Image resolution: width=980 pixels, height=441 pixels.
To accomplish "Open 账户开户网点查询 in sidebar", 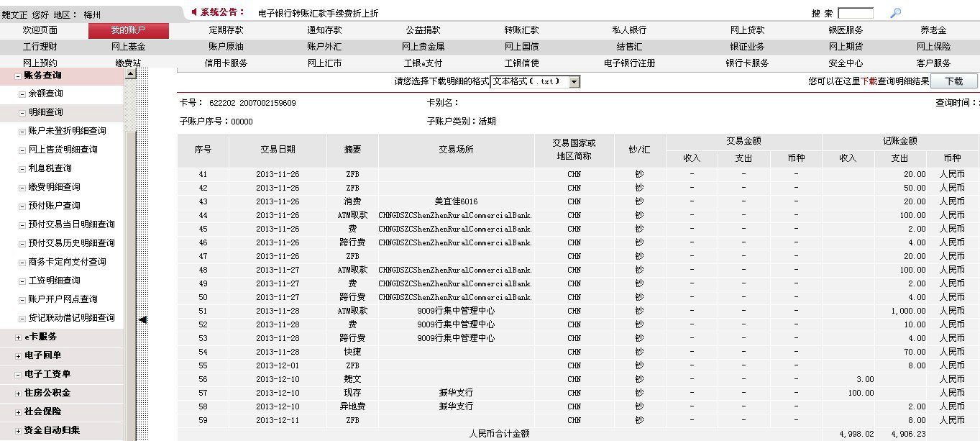I will point(63,299).
